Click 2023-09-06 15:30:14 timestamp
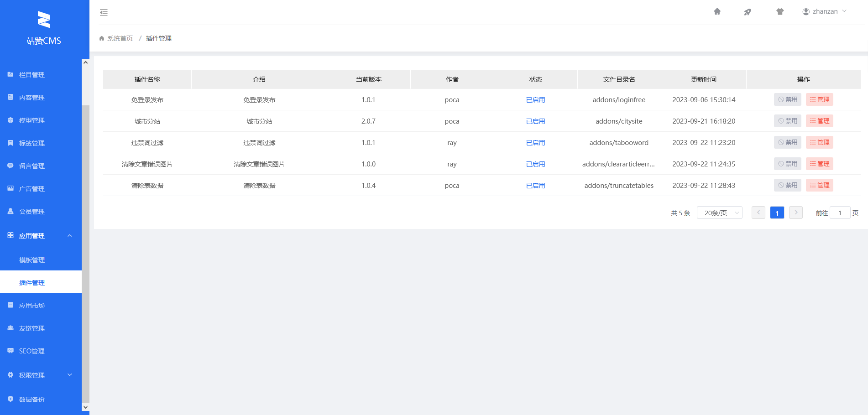Screen dimensions: 868x415 704,100
